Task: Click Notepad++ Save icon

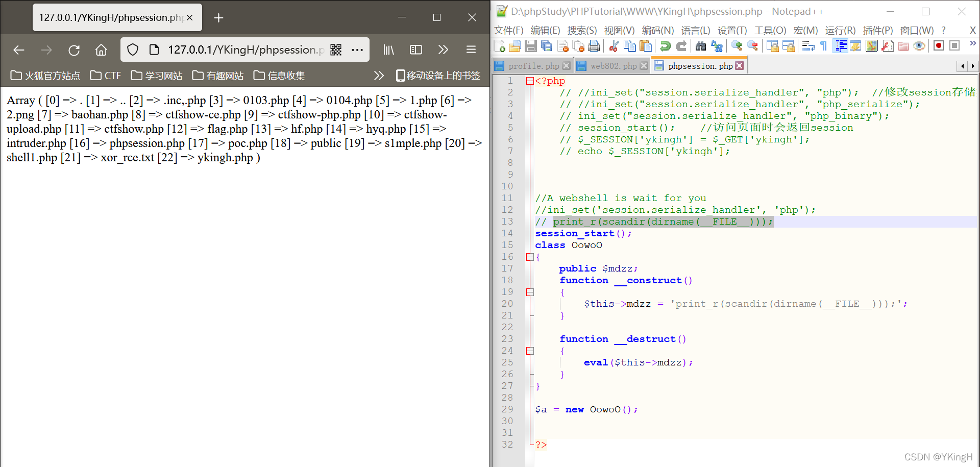Action: (531, 46)
